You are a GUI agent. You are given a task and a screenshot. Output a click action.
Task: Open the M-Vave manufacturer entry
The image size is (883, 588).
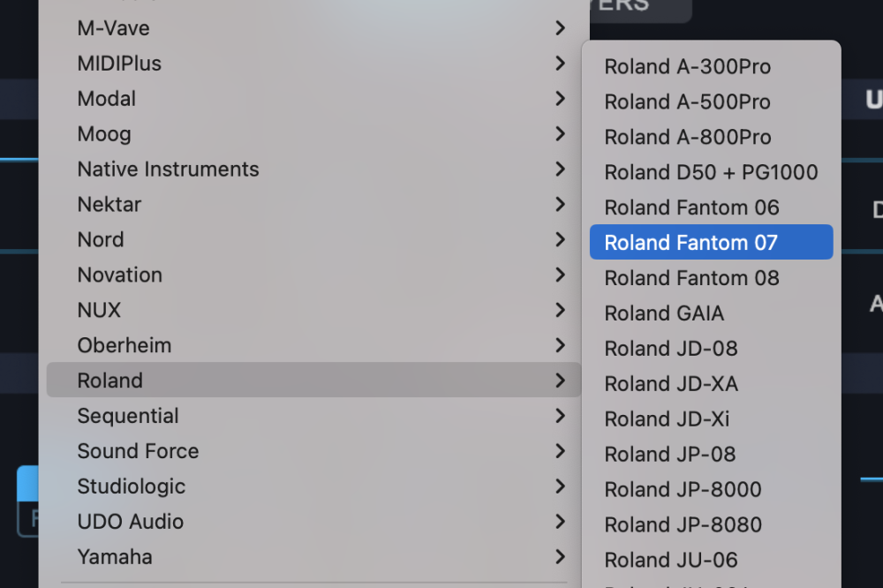click(x=114, y=28)
